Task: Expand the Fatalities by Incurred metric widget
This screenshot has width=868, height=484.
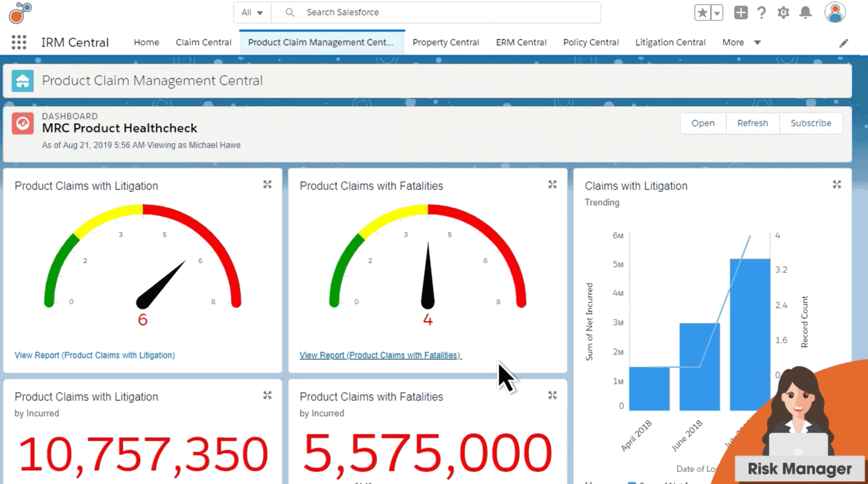Action: pyautogui.click(x=552, y=396)
